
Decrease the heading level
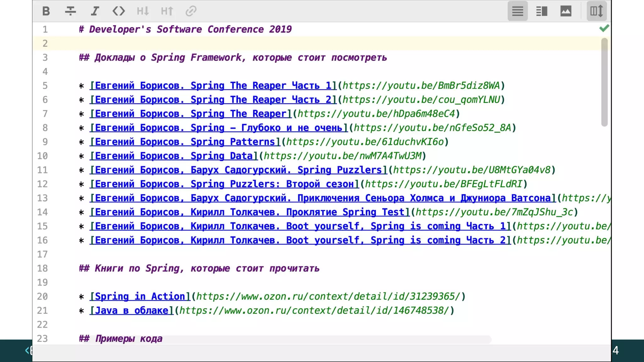tap(143, 11)
